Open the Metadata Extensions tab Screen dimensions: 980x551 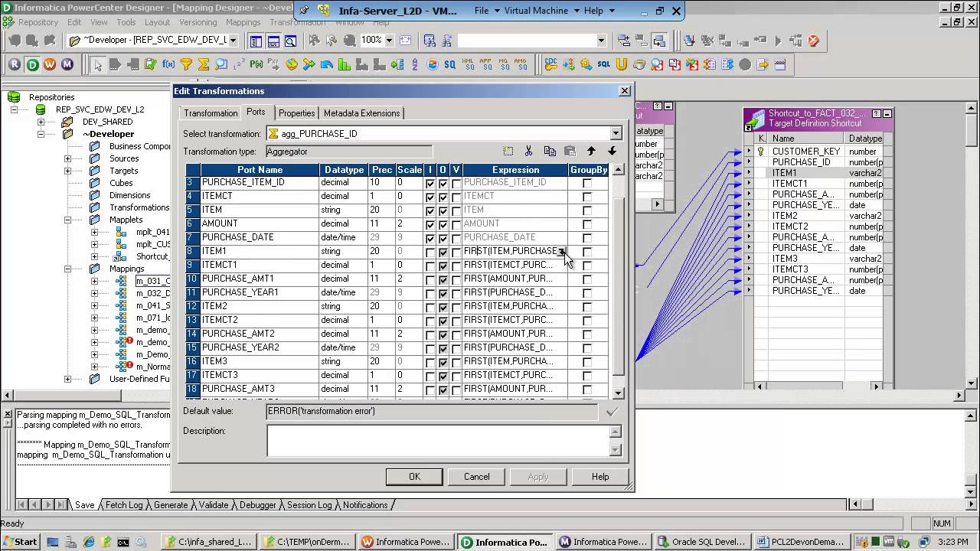tap(361, 113)
